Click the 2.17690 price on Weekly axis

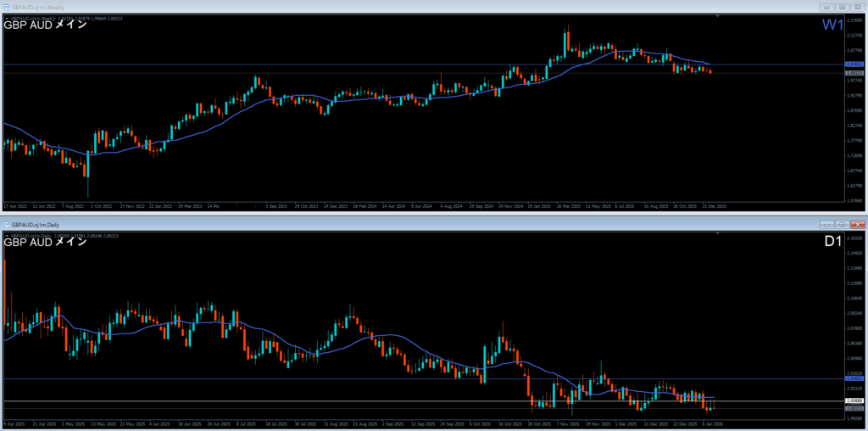click(x=854, y=21)
